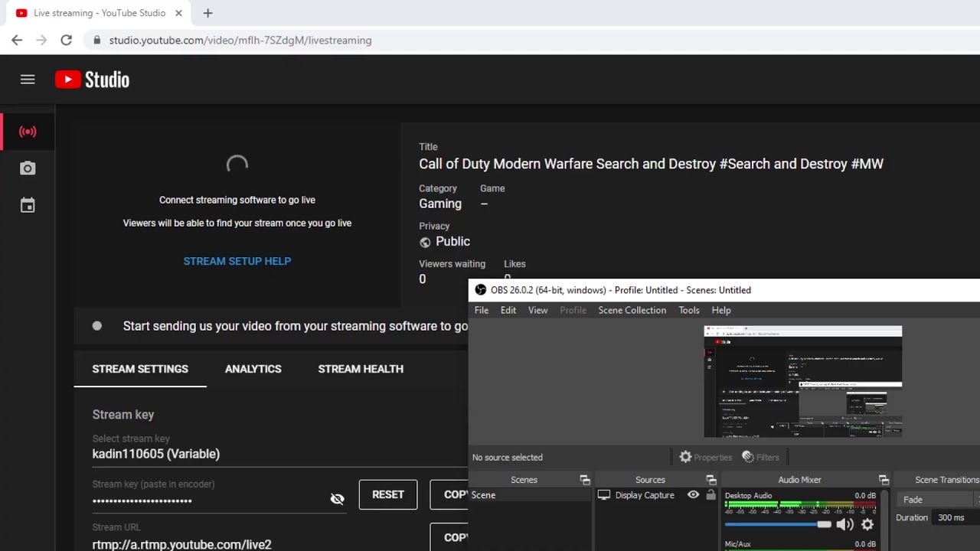Click the site lock icon in address bar
Screen dimensions: 980x551
click(x=96, y=41)
